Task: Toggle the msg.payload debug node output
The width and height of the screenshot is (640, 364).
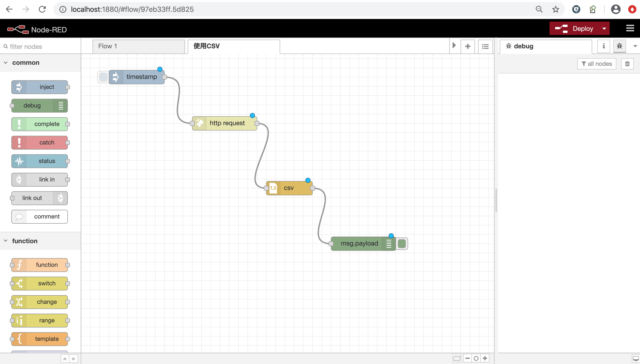Action: pos(402,243)
